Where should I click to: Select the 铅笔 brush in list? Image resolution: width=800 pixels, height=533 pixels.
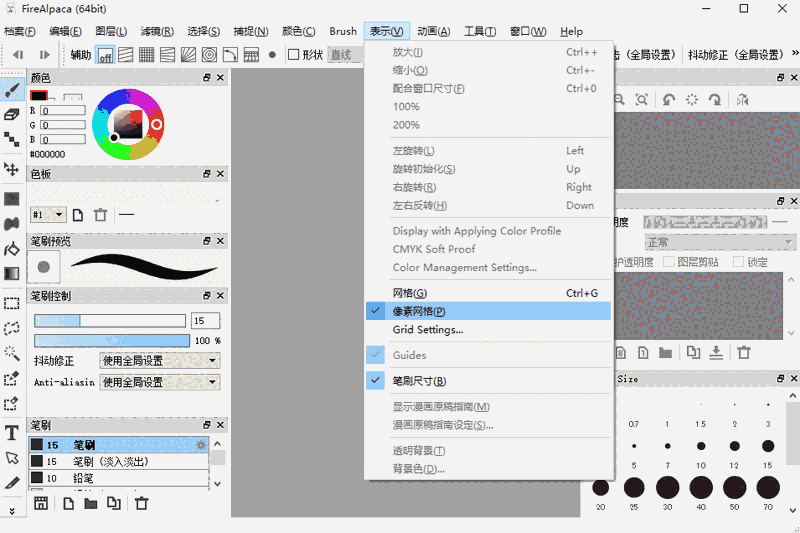(x=119, y=478)
